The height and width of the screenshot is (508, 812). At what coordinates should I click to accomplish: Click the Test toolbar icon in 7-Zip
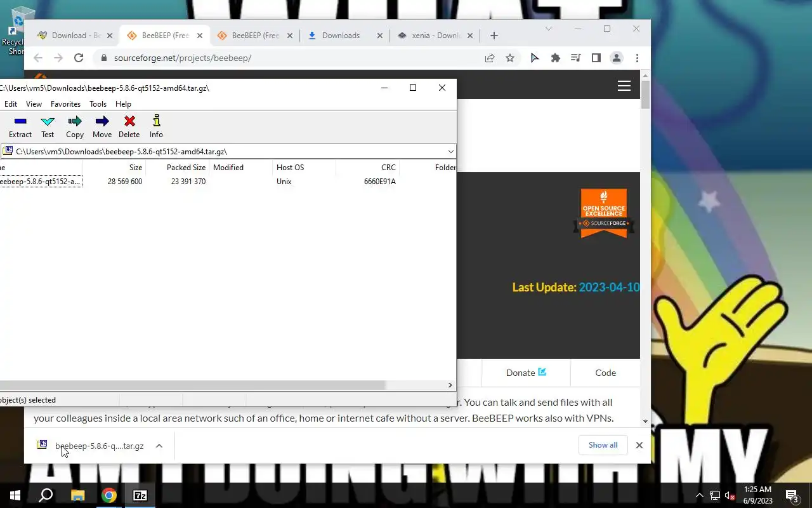48,127
